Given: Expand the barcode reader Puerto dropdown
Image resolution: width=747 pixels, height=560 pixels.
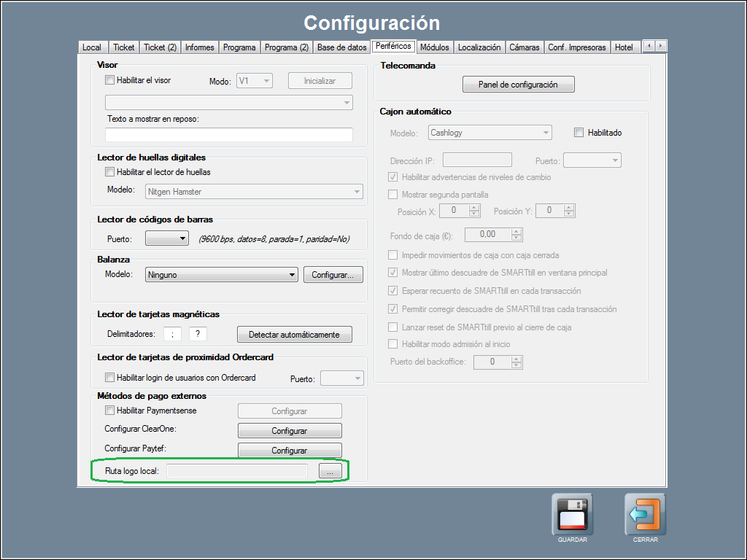Looking at the screenshot, I should 167,238.
